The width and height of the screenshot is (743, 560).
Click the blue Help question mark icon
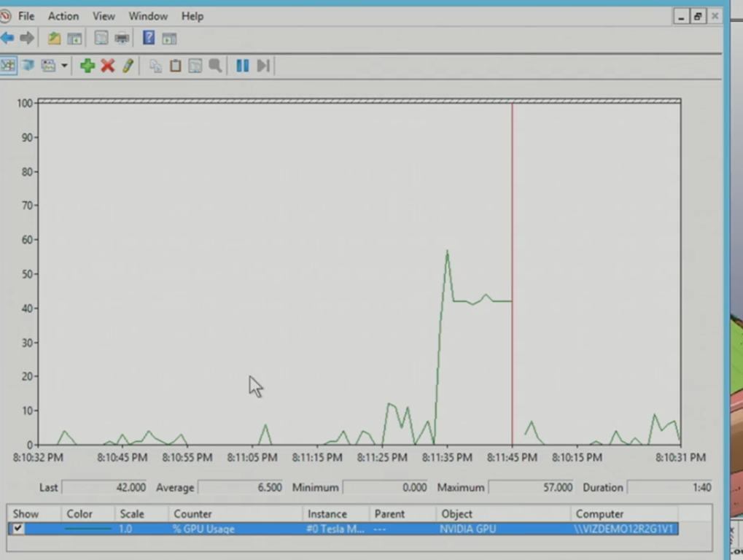pyautogui.click(x=149, y=38)
